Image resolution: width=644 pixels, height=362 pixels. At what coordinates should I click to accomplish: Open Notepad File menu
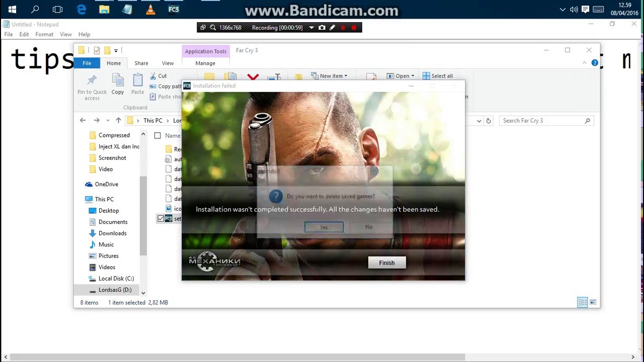[x=9, y=34]
